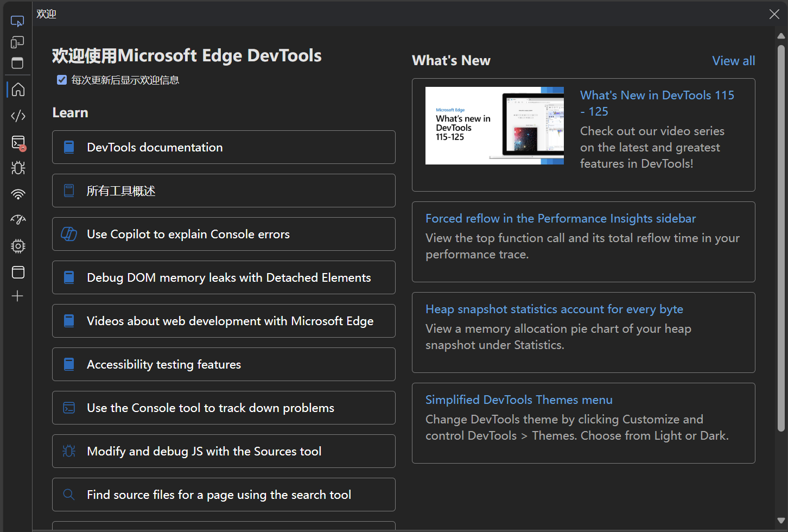Open 所有工具概述 link

(x=224, y=191)
